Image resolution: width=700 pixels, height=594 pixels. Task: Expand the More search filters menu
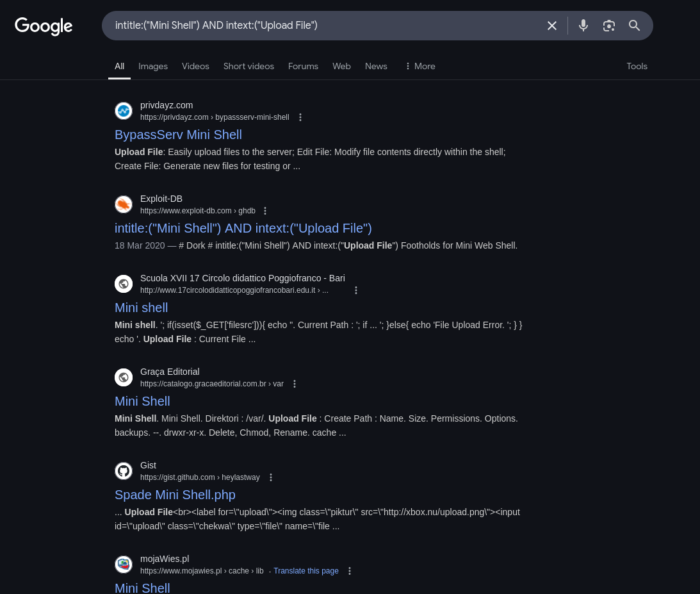pos(419,66)
